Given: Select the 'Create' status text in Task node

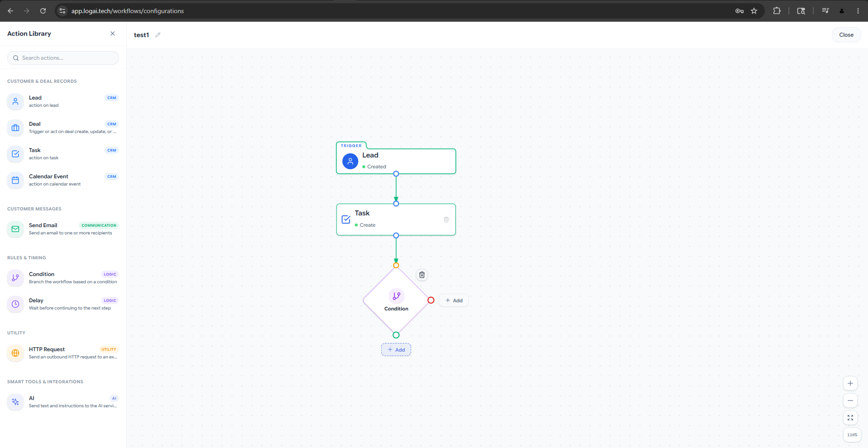Looking at the screenshot, I should (x=367, y=225).
